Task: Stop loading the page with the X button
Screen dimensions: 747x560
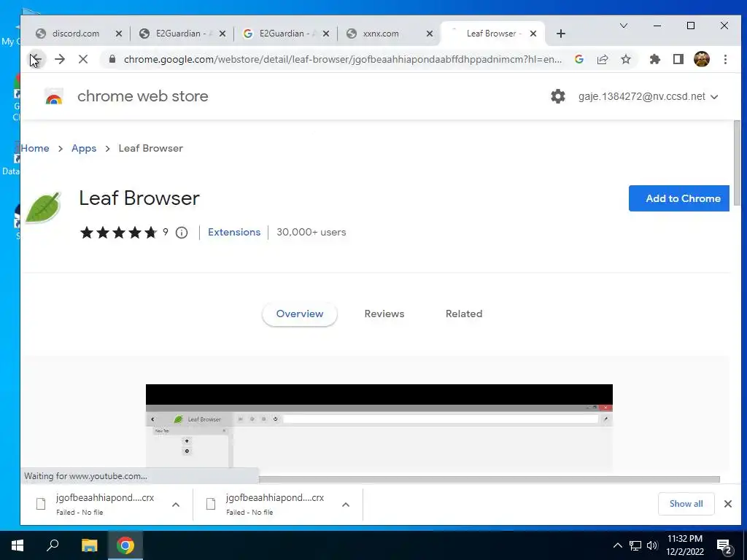Action: point(83,60)
